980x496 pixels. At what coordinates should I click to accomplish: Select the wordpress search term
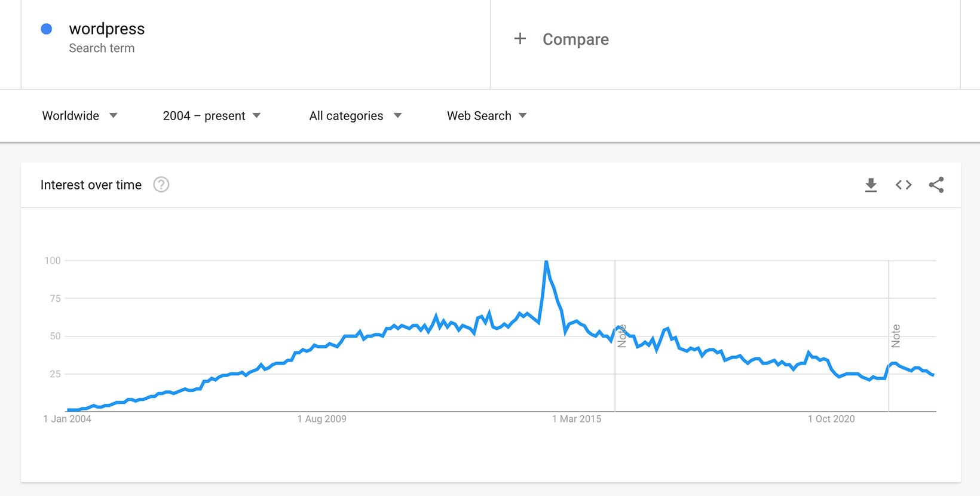tap(107, 29)
